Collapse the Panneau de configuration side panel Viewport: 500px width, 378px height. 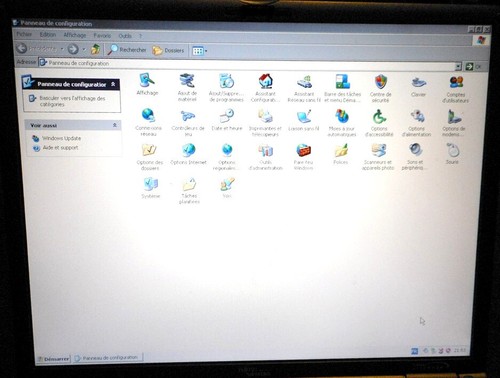click(x=113, y=84)
